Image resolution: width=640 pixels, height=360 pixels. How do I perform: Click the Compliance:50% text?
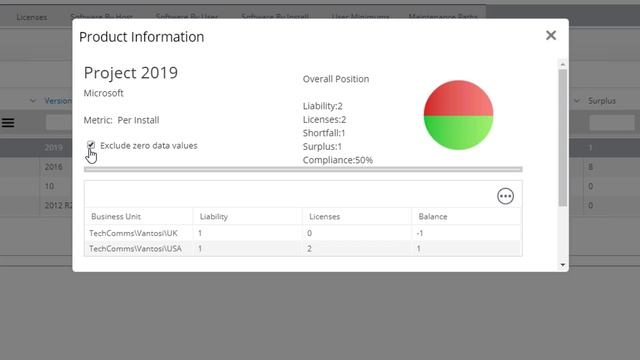(x=338, y=160)
